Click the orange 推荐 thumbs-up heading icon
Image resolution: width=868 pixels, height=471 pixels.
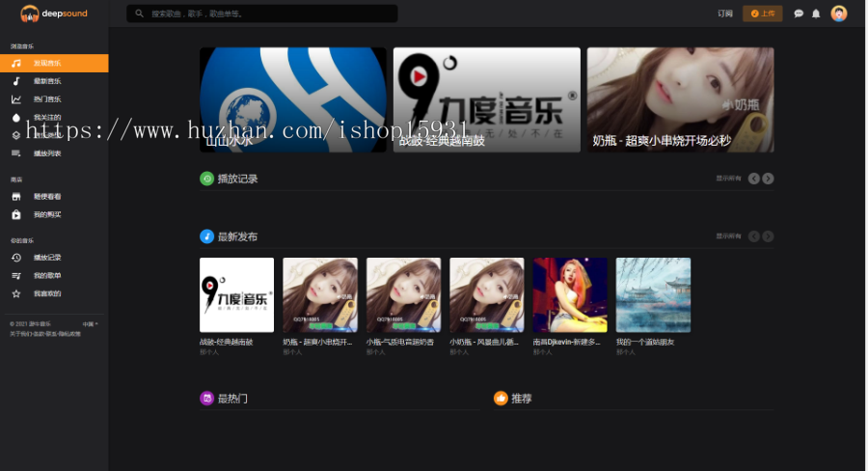(501, 398)
